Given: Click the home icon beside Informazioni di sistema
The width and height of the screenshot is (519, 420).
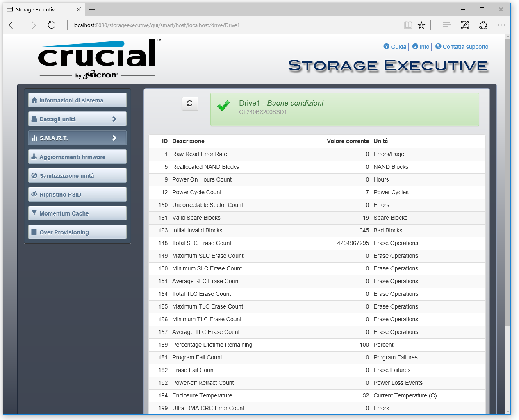Looking at the screenshot, I should (34, 100).
